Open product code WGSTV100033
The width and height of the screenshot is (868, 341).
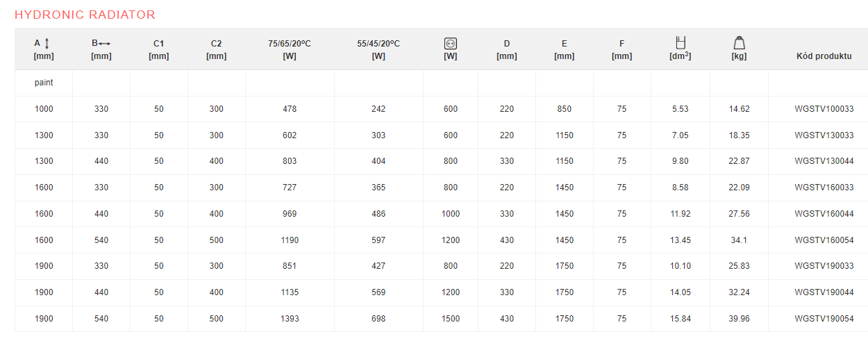pos(824,109)
